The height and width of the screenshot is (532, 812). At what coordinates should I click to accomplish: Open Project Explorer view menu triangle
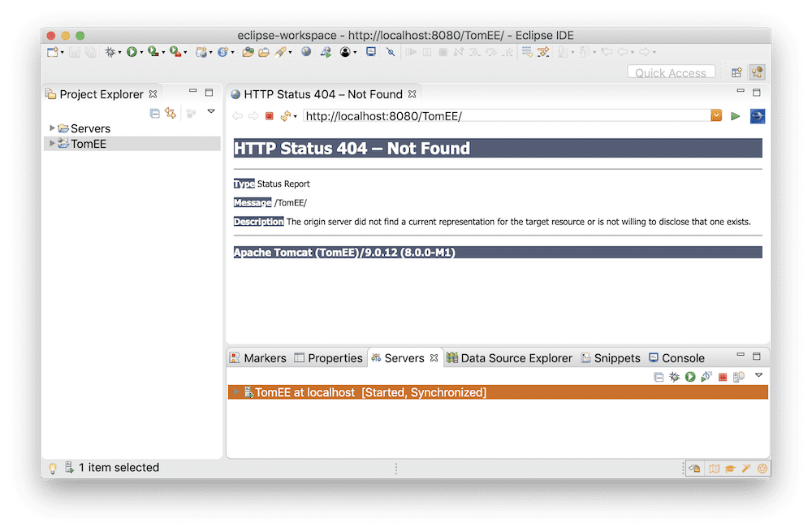[211, 111]
